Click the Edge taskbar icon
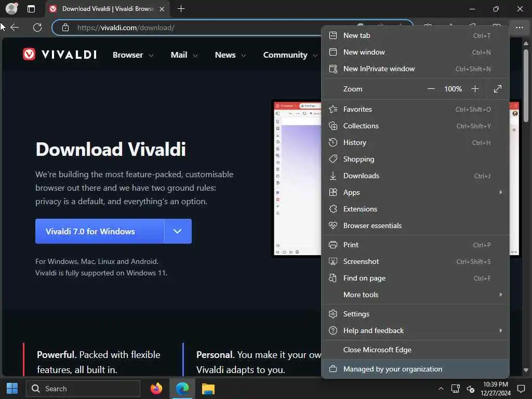 pyautogui.click(x=182, y=389)
